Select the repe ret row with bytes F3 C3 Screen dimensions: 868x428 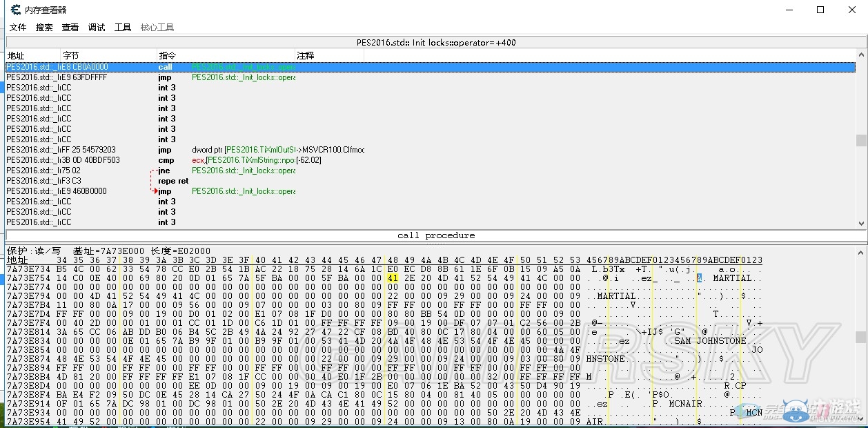click(x=430, y=181)
